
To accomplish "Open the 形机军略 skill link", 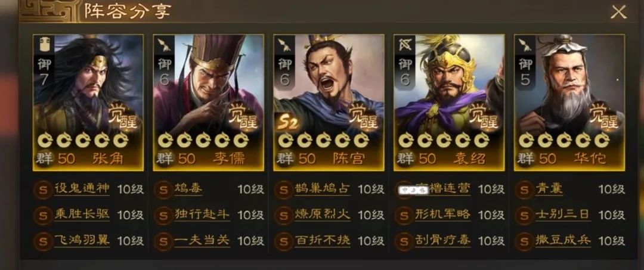I will [442, 214].
